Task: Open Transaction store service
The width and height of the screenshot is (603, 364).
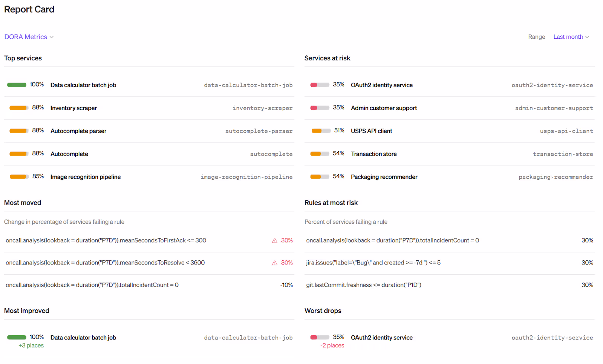Action: click(x=373, y=154)
